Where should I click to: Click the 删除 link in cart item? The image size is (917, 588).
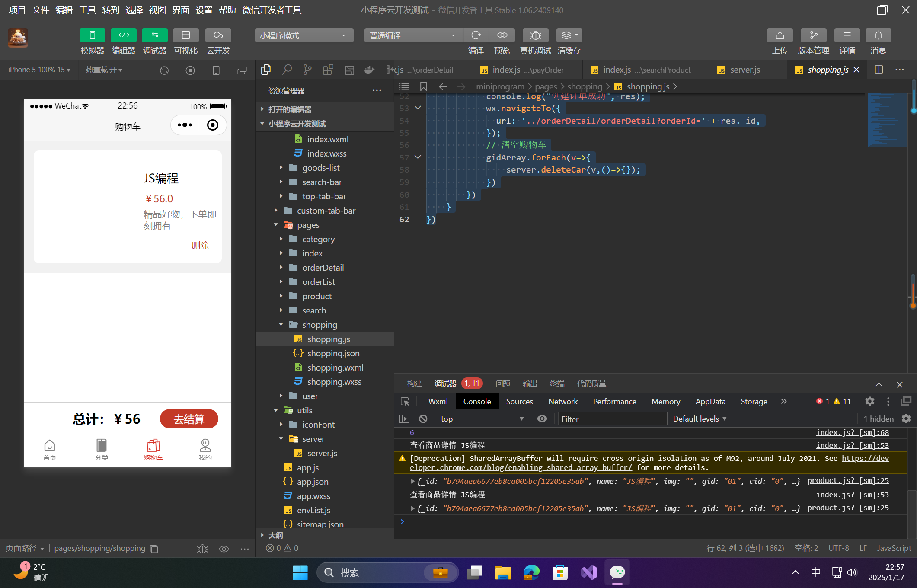point(200,245)
